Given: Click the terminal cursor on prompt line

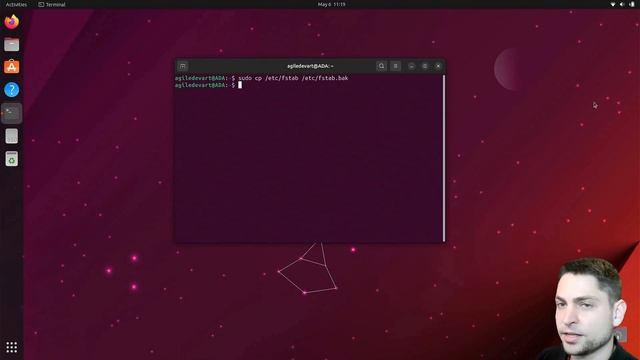Looking at the screenshot, I should (x=240, y=85).
